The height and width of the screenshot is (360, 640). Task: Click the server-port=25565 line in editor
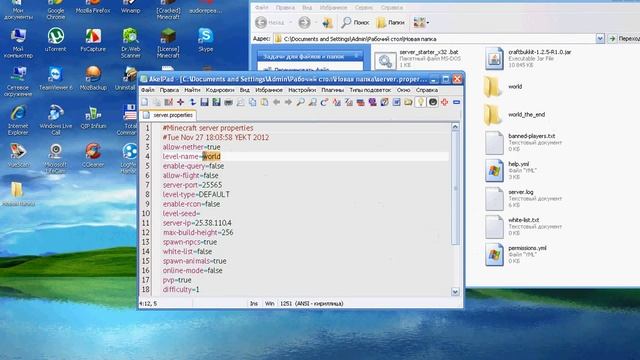tap(192, 185)
